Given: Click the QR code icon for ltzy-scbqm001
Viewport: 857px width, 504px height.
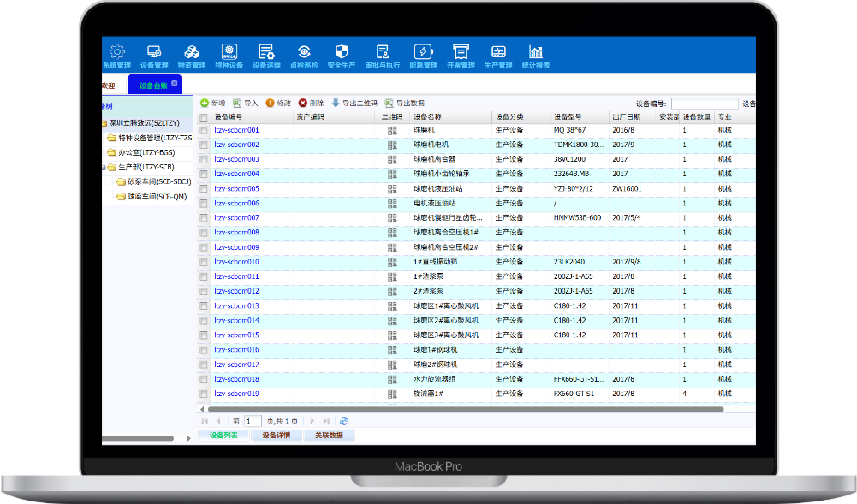Looking at the screenshot, I should click(392, 131).
